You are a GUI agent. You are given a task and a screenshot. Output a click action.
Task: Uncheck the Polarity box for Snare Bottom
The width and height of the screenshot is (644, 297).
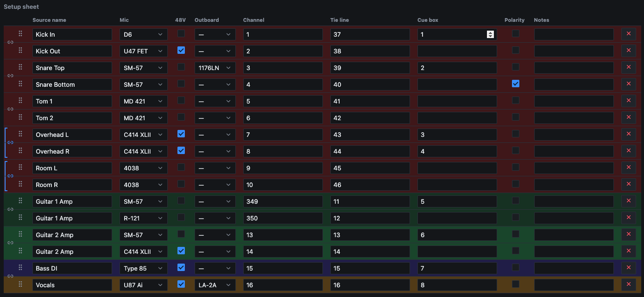pyautogui.click(x=516, y=84)
